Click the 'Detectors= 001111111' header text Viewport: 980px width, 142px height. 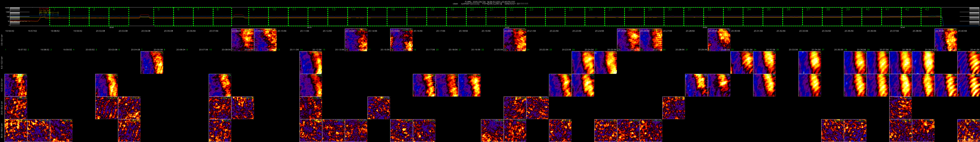pyautogui.click(x=516, y=3)
